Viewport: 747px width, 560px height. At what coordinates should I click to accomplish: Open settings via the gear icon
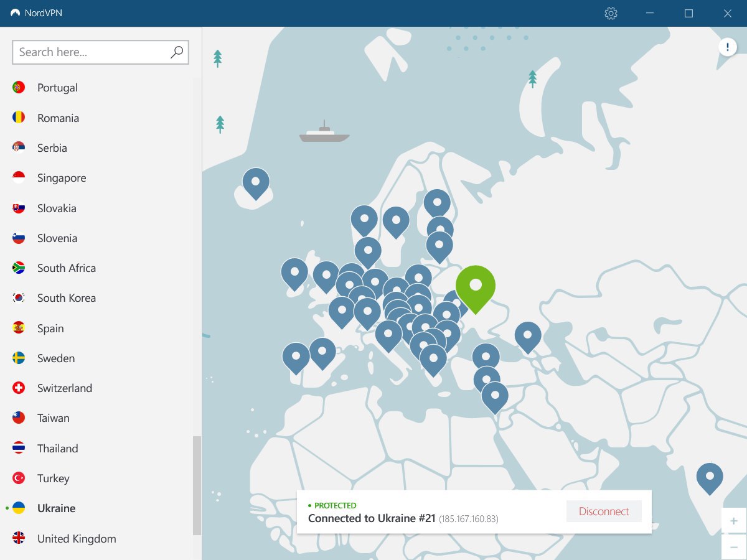611,13
